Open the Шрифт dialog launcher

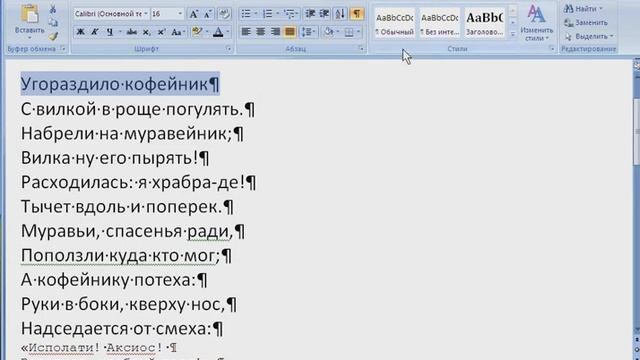(229, 49)
